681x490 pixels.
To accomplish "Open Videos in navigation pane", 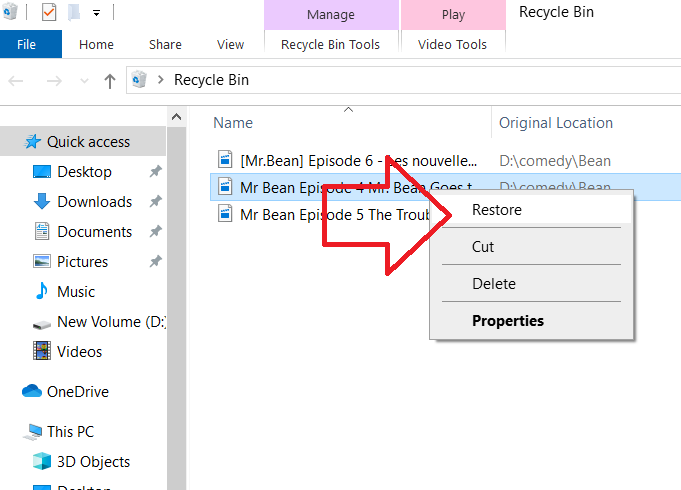I will point(79,352).
